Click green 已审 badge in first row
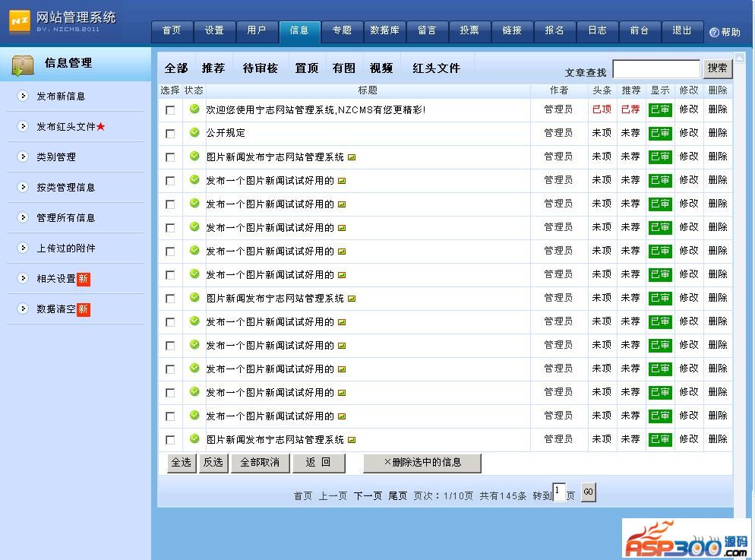The height and width of the screenshot is (560, 755). click(660, 109)
